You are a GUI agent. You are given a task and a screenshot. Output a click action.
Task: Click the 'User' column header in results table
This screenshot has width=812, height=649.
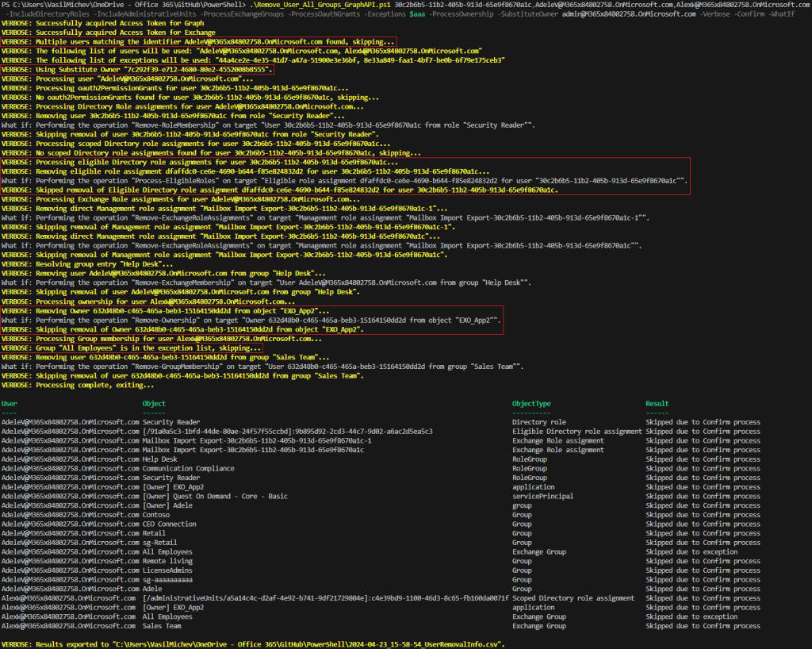point(10,404)
